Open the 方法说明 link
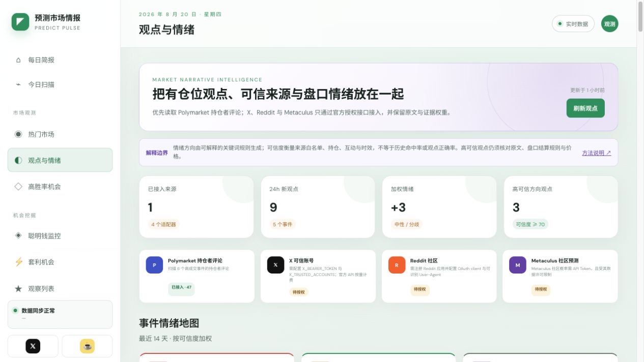Screen dimensions: 644x362 coord(596,153)
